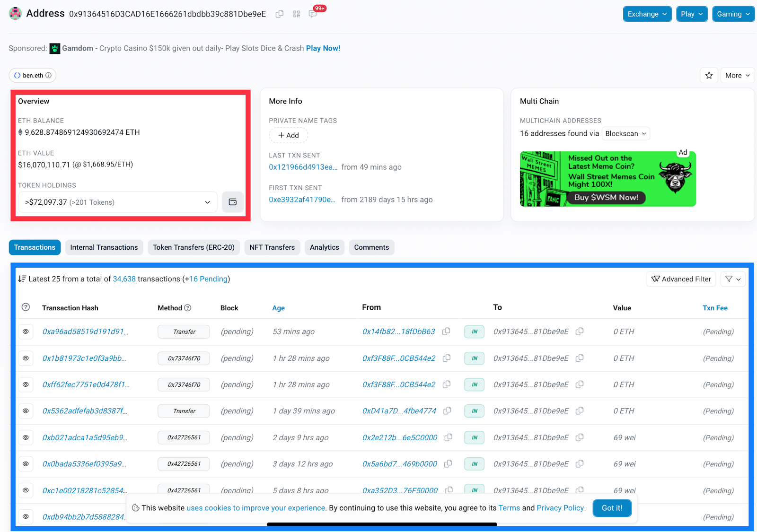Copy the address using the copy icon
757x532 pixels.
(280, 14)
